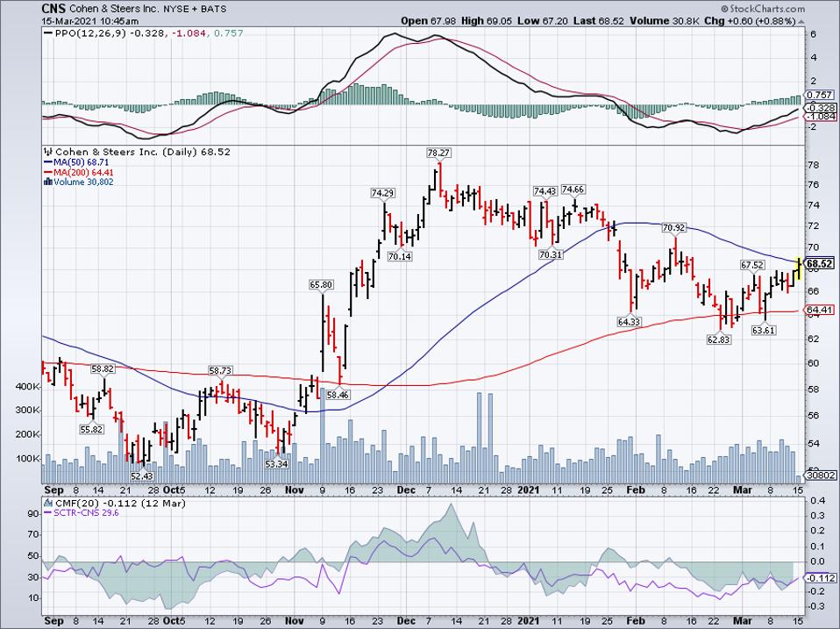Click the CMF(20) -0.112 (12 Mar) label
This screenshot has width=840, height=629.
tap(120, 504)
